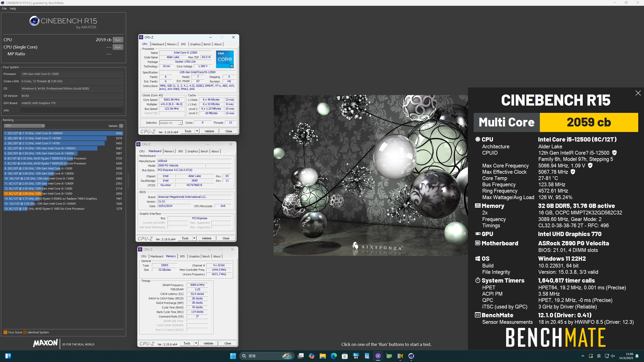Show hidden icons with the tray chevron
Image resolution: width=644 pixels, height=362 pixels.
pos(583,356)
